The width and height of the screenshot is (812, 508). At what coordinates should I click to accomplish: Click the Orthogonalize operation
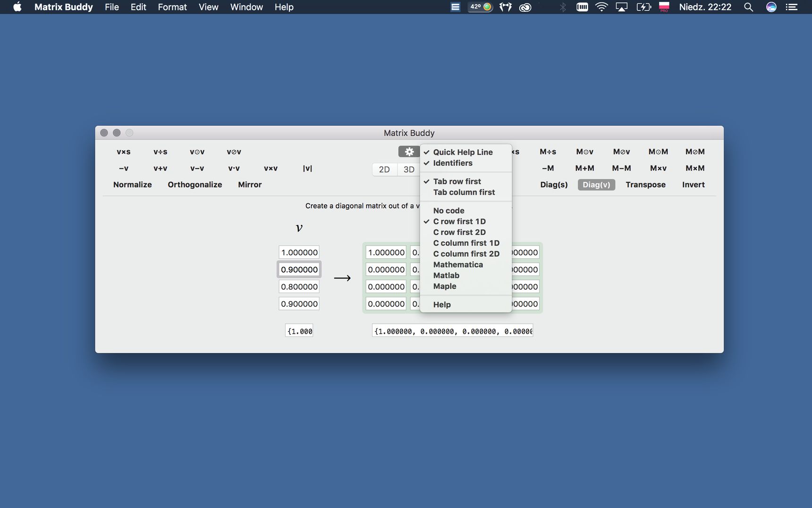click(195, 185)
